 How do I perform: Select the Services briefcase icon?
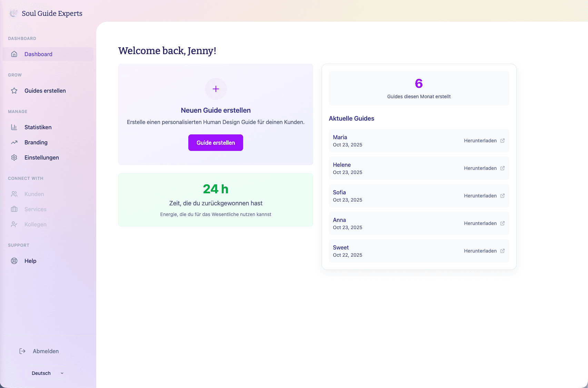(x=14, y=209)
